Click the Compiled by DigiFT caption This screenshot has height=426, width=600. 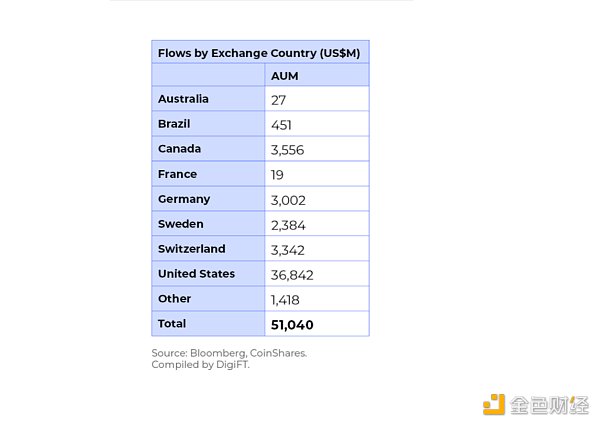[x=201, y=365]
